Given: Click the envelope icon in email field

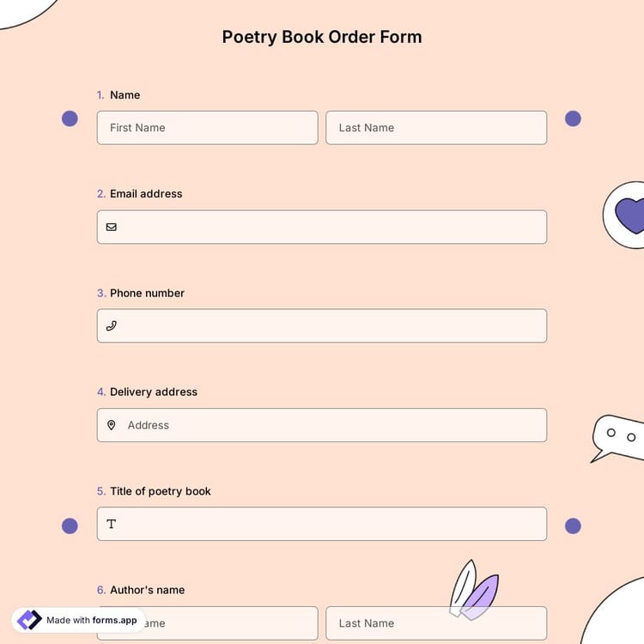Looking at the screenshot, I should tap(112, 228).
